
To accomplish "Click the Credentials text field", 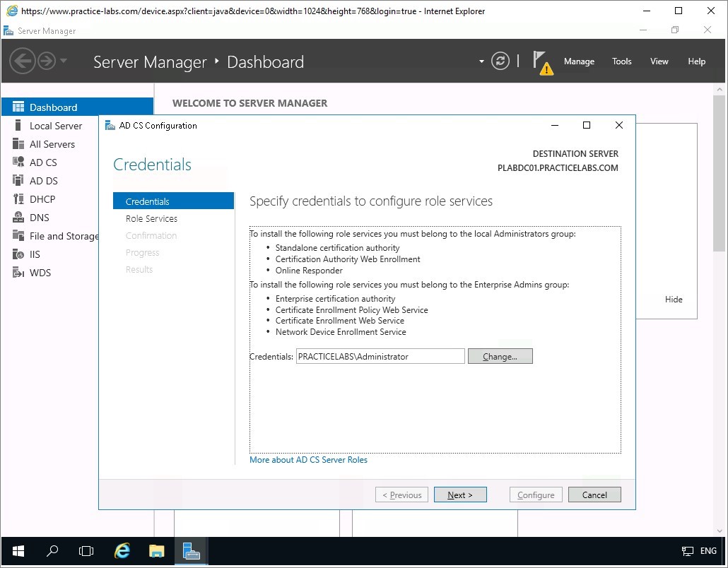I will 380,356.
